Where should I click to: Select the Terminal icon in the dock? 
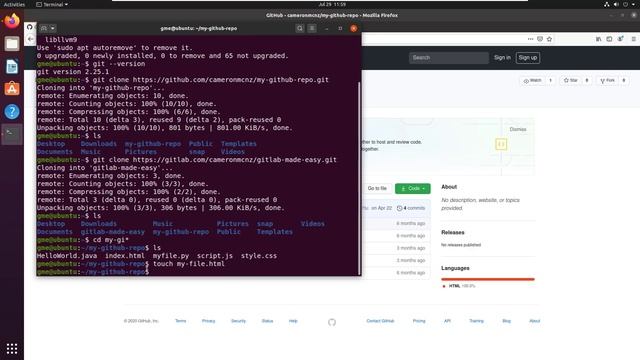pos(12,134)
